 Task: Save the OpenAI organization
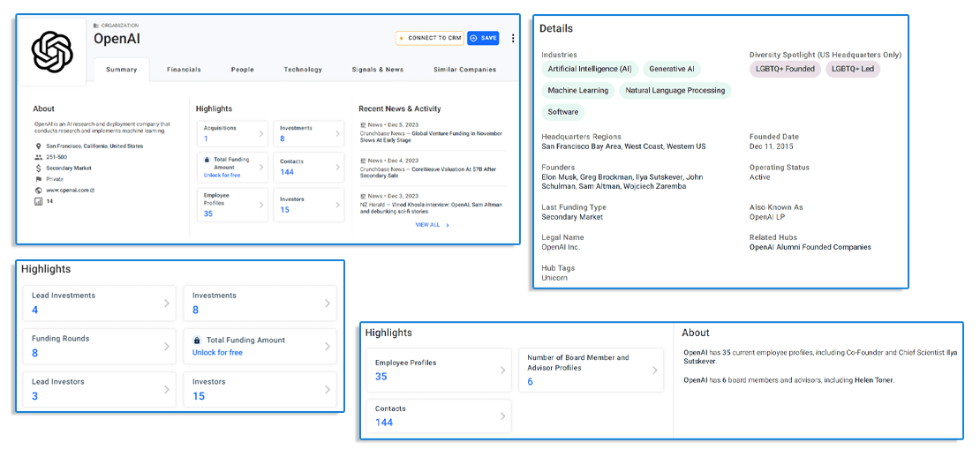[483, 38]
